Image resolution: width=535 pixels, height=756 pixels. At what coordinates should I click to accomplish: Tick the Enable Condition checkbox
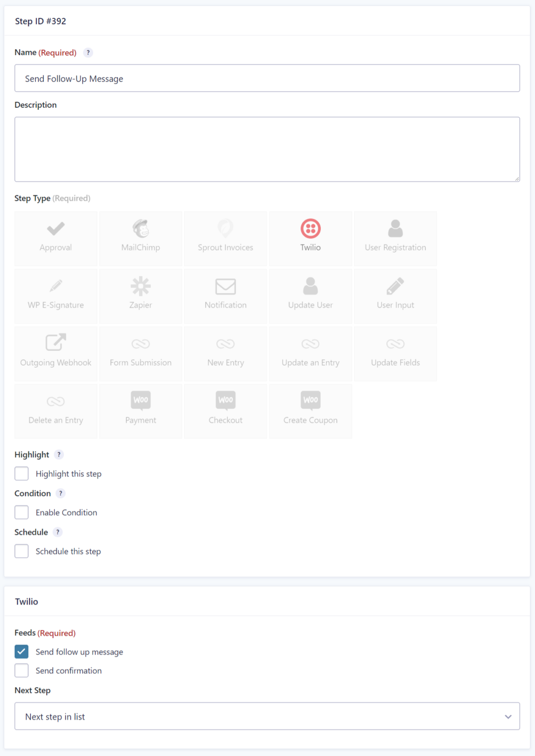[x=22, y=512]
